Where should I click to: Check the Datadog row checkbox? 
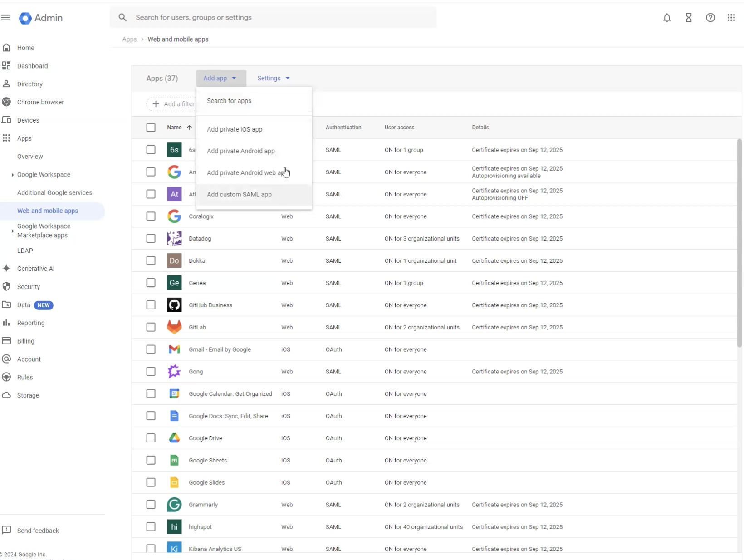[x=151, y=238]
